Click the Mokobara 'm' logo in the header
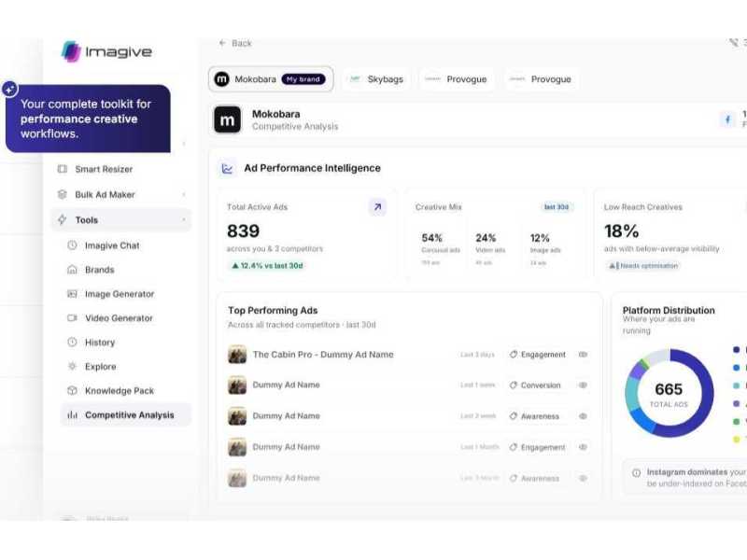 pos(227,119)
